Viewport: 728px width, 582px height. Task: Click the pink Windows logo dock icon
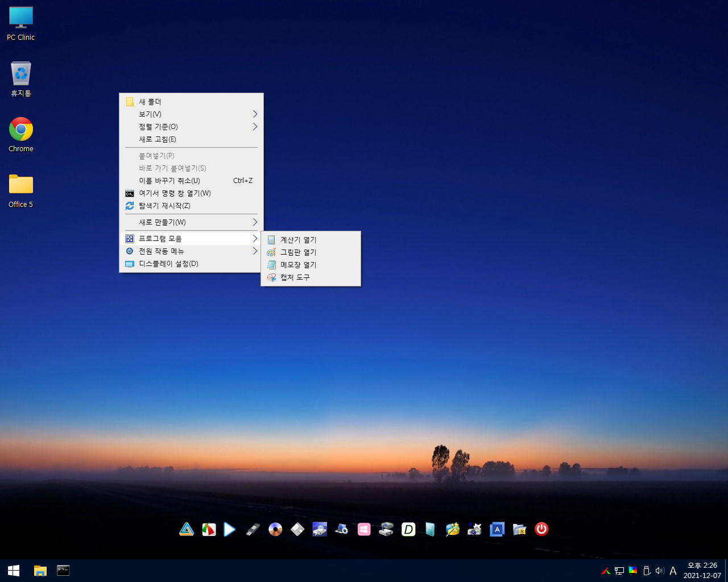click(364, 530)
